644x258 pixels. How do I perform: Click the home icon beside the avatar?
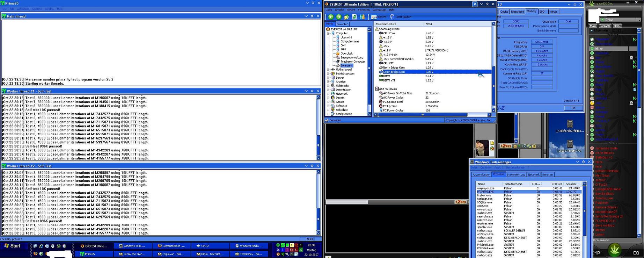pos(492,149)
